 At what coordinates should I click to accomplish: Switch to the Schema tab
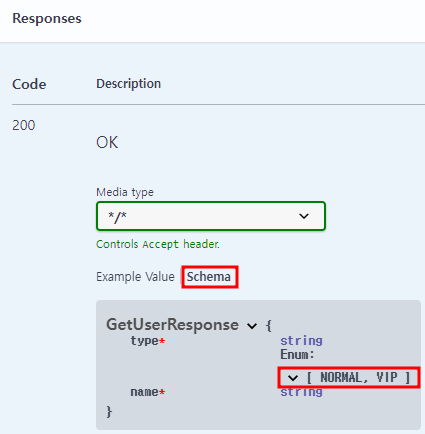(209, 277)
